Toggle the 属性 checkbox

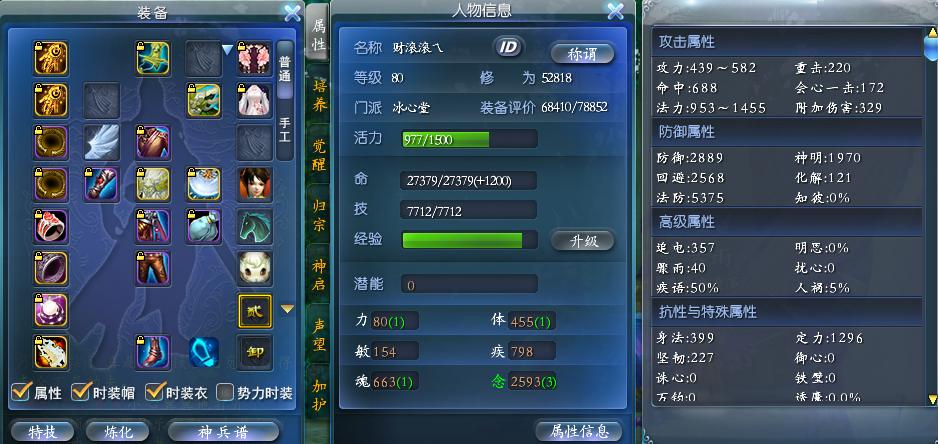(x=22, y=392)
